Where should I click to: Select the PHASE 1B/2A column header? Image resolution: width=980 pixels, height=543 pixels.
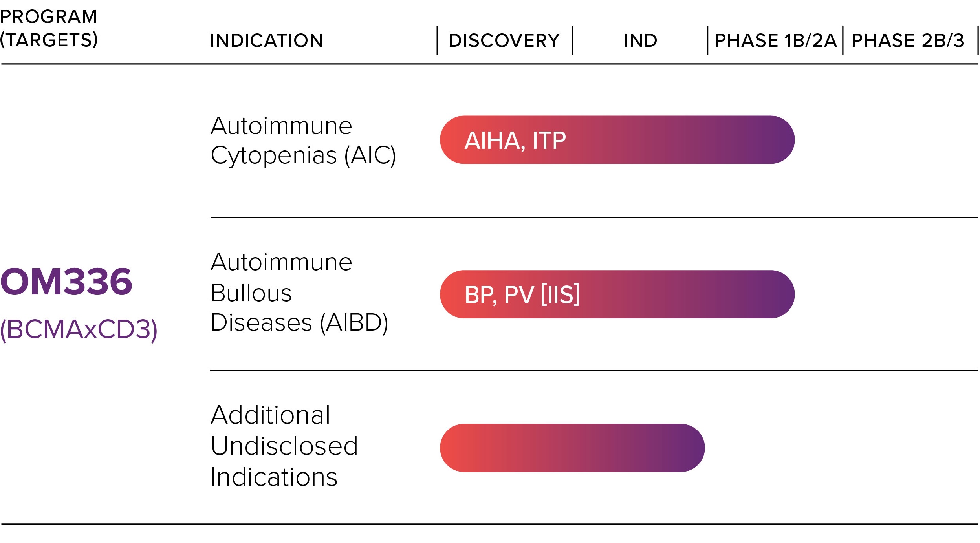pos(775,40)
